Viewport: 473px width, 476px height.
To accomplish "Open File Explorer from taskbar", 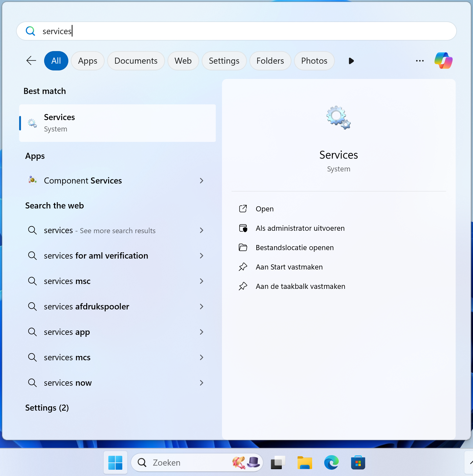I will pos(303,462).
